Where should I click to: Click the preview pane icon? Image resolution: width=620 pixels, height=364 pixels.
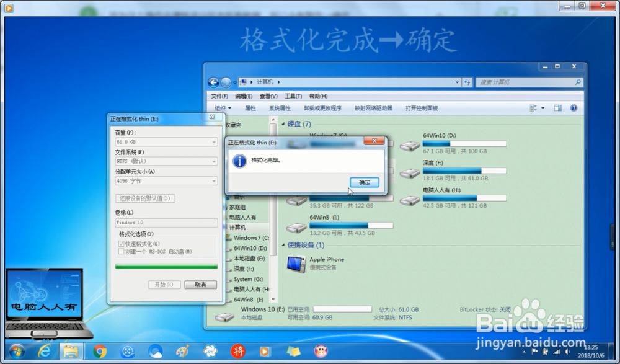point(559,107)
